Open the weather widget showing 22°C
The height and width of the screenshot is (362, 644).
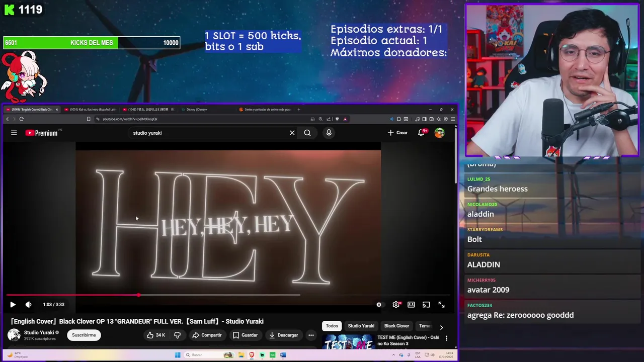[18, 355]
